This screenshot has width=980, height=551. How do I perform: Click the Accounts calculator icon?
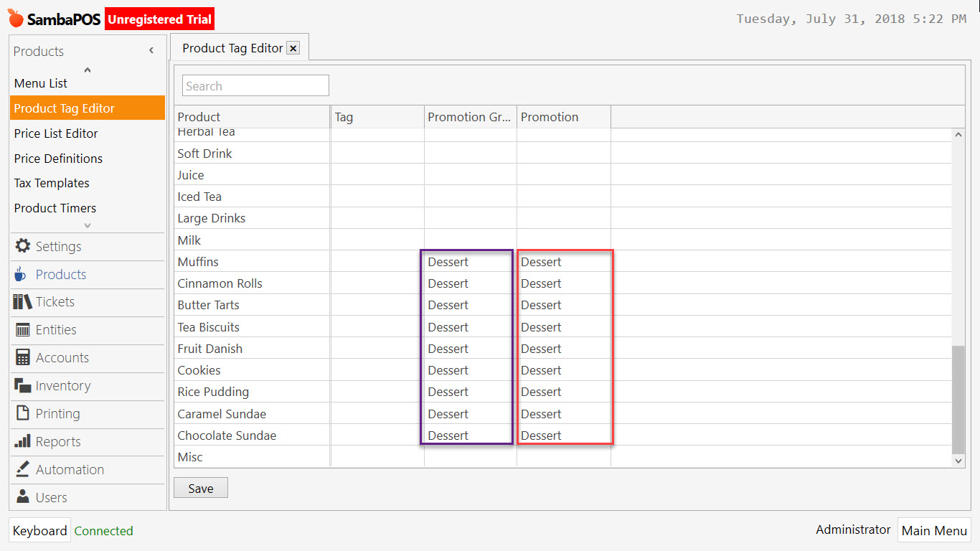click(x=24, y=357)
